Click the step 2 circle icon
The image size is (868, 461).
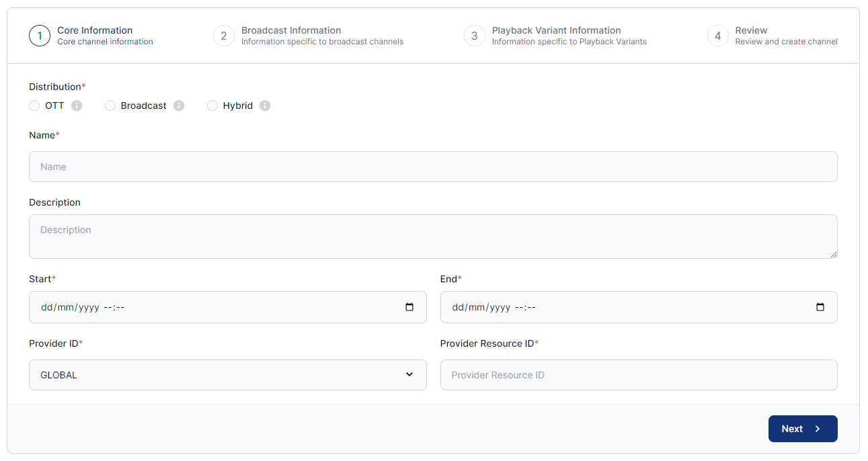[224, 36]
